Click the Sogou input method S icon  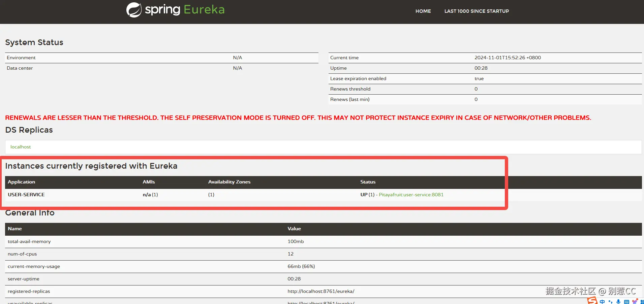pos(592,300)
